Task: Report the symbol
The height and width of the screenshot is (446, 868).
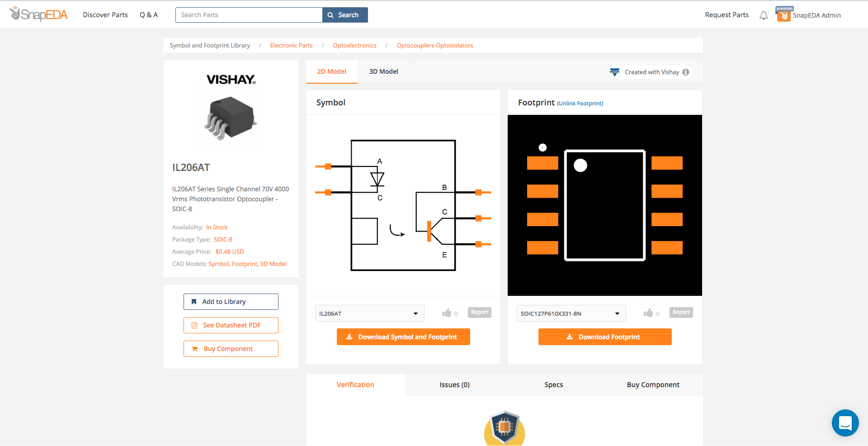Action: (480, 312)
